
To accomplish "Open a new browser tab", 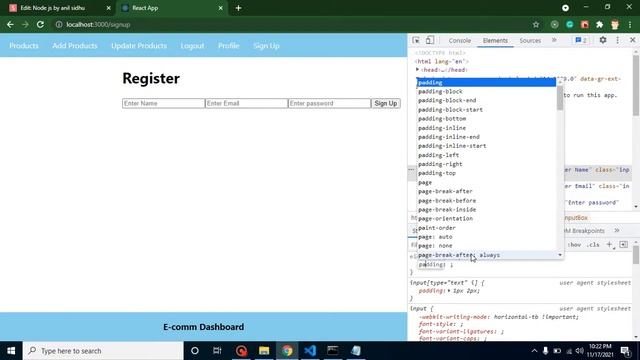I will (x=238, y=8).
